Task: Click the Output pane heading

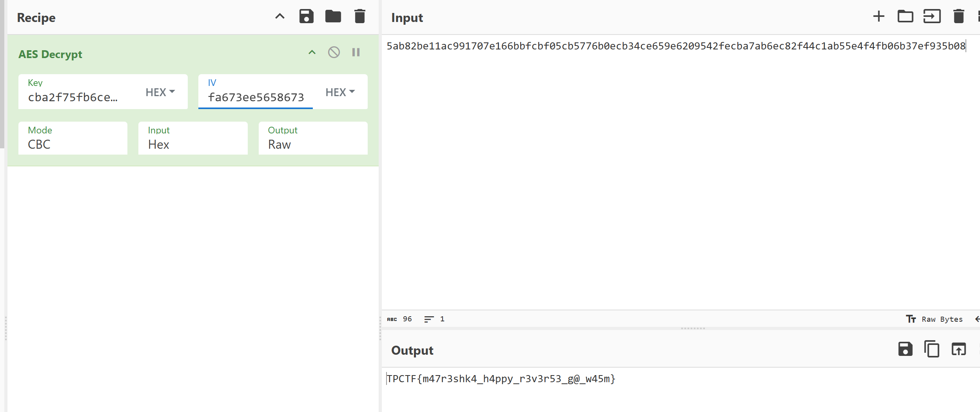Action: 412,350
